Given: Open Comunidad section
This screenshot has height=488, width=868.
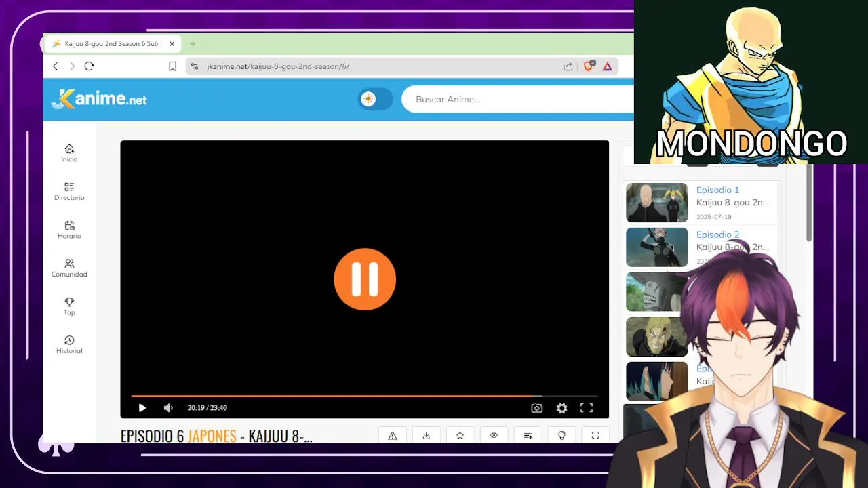Looking at the screenshot, I should [x=69, y=268].
